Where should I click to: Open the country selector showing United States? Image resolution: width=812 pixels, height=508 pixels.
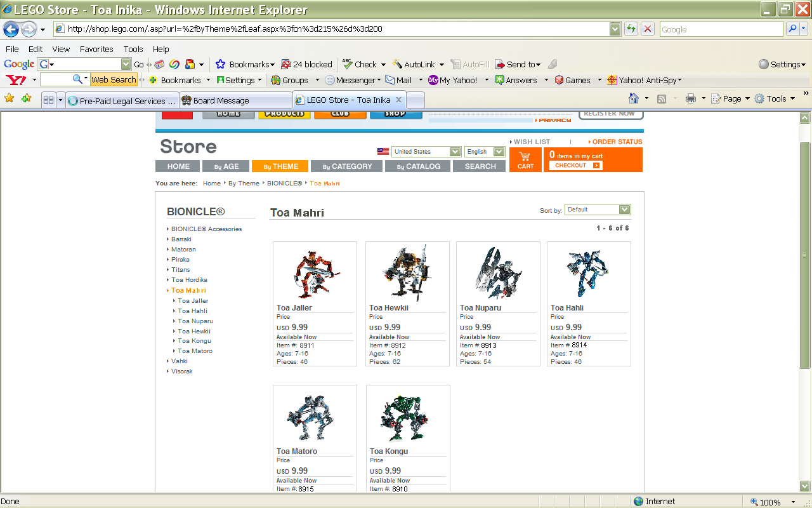point(426,152)
